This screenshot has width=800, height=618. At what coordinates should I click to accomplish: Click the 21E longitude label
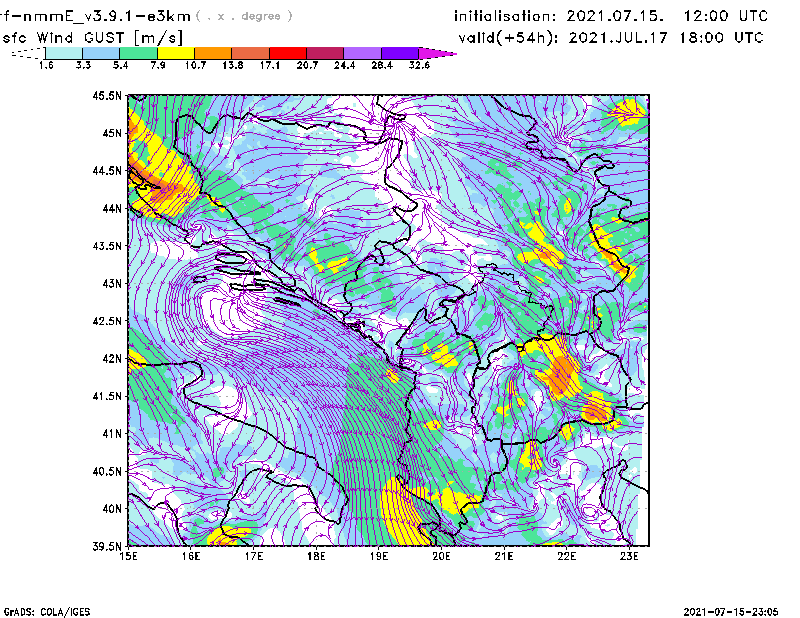coord(504,556)
